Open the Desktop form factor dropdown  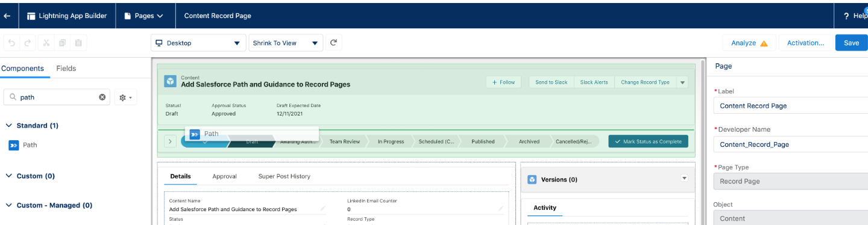pyautogui.click(x=198, y=43)
